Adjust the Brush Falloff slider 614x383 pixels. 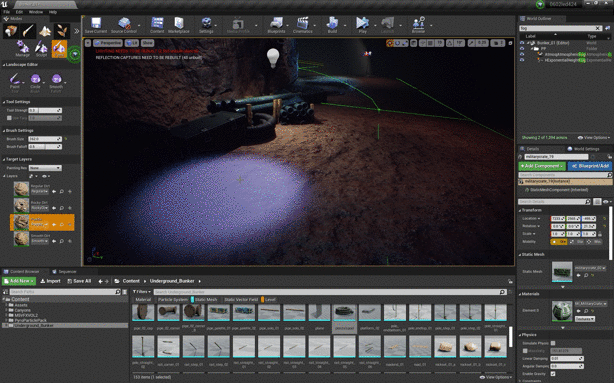(x=45, y=147)
